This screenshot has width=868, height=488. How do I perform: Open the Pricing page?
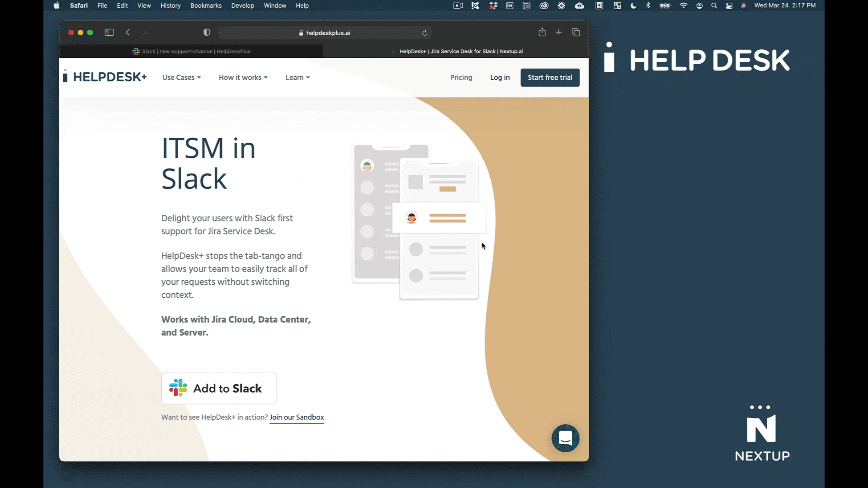[461, 77]
